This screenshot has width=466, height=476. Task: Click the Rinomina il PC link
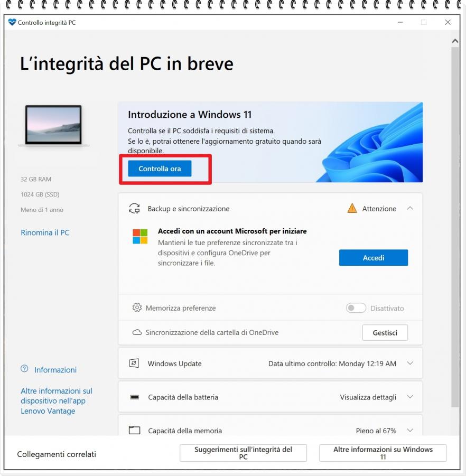45,232
